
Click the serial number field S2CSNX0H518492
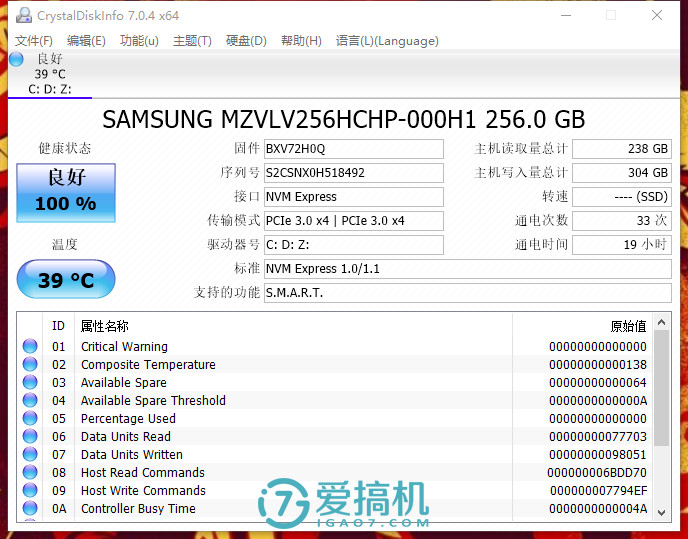[354, 173]
